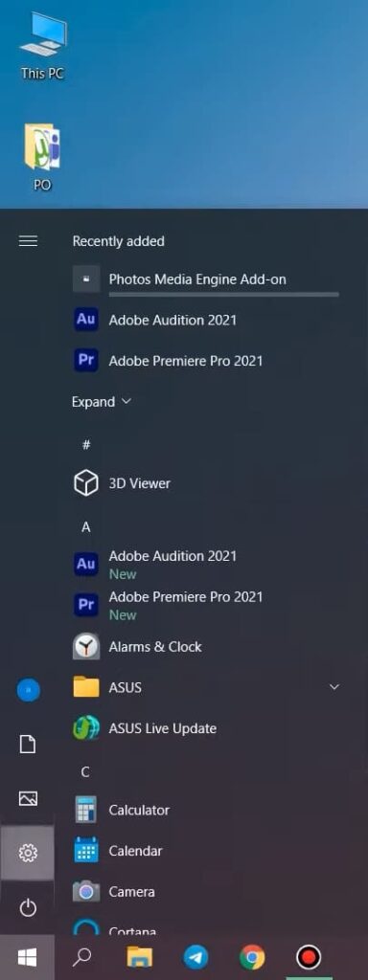The width and height of the screenshot is (368, 980).
Task: Click the taskbar search magnifier
Action: [x=83, y=957]
